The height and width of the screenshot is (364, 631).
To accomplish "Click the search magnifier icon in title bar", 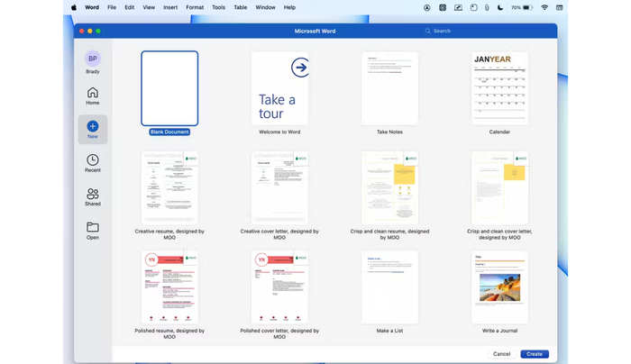I will point(427,31).
